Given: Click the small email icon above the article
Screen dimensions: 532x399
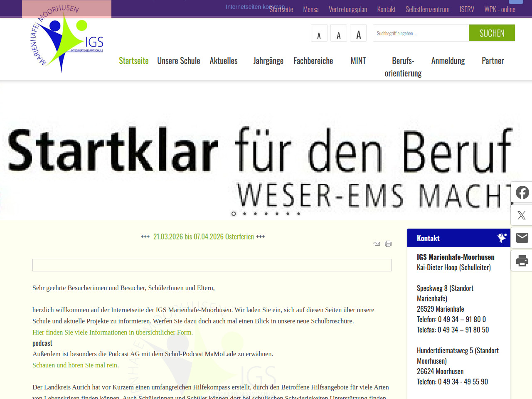Looking at the screenshot, I should click(x=377, y=244).
